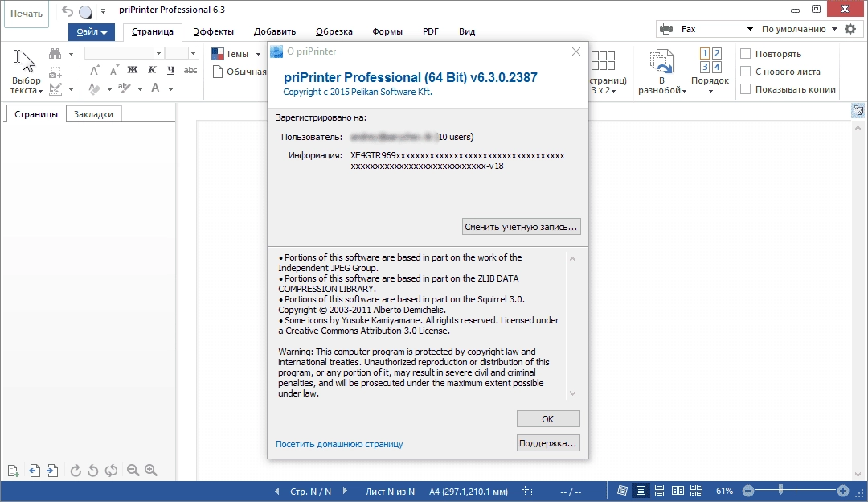Click the undo arrow in title bar
The width and height of the screenshot is (868, 502).
pyautogui.click(x=68, y=11)
